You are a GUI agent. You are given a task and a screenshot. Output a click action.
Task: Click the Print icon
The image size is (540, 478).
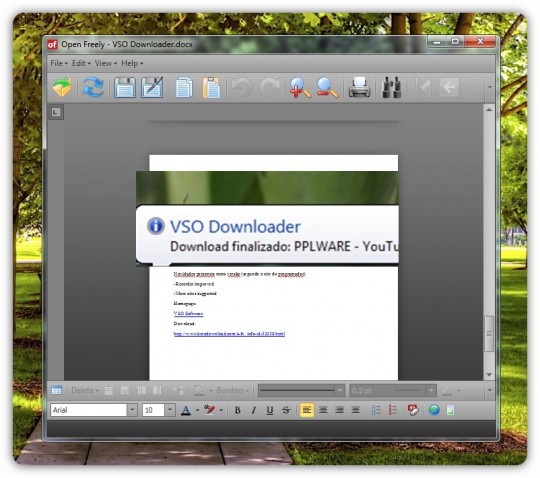pos(359,87)
